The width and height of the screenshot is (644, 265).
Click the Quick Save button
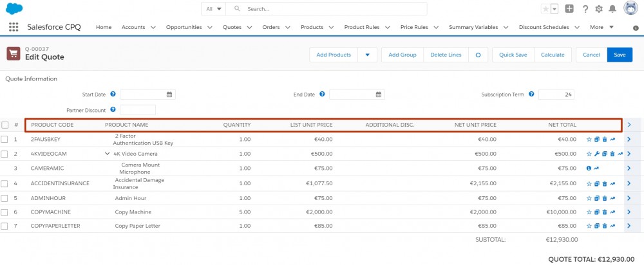point(513,55)
